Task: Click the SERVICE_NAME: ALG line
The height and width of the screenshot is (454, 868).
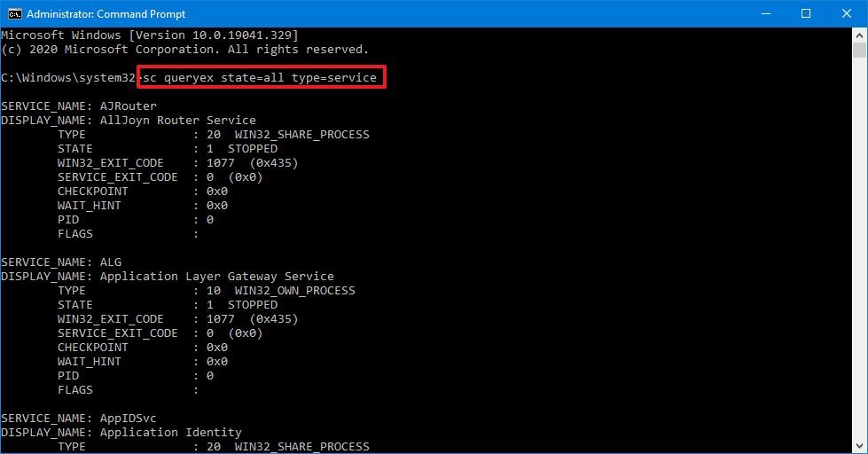Action: point(61,262)
